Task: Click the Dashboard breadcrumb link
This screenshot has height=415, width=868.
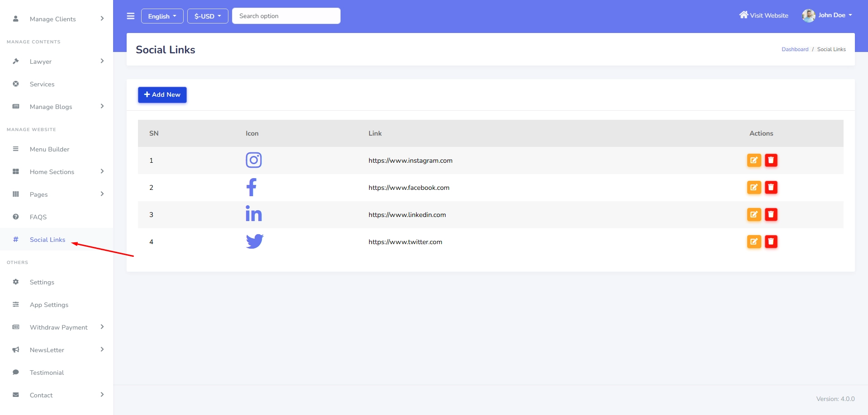Action: pyautogui.click(x=795, y=49)
